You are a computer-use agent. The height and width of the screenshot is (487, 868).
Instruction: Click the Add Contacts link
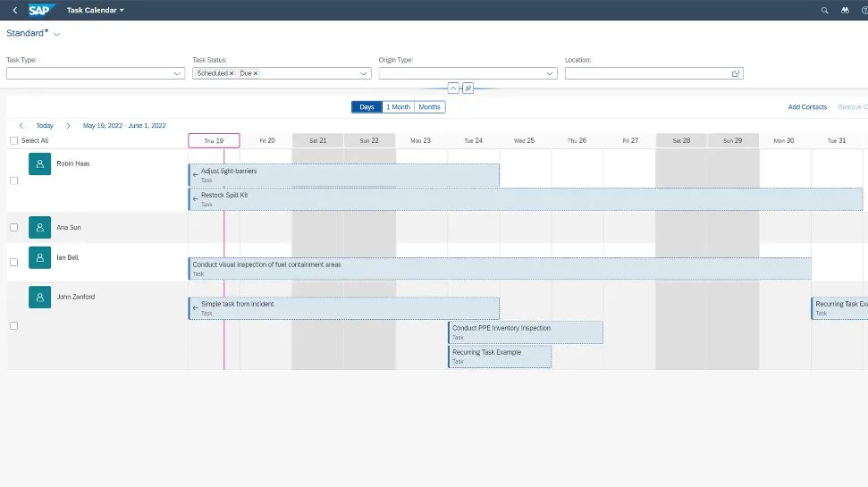tap(807, 107)
